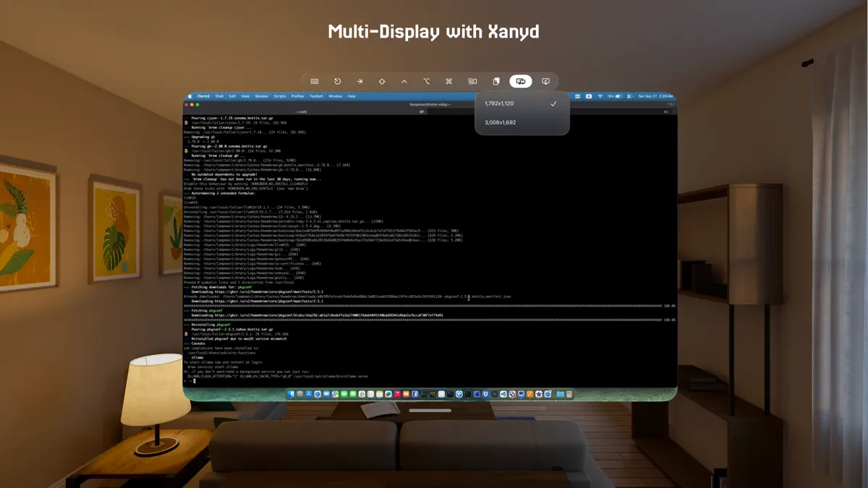Image resolution: width=868 pixels, height=488 pixels.
Task: Select the checked 1,792x1,120 resolution option
Action: pos(506,103)
